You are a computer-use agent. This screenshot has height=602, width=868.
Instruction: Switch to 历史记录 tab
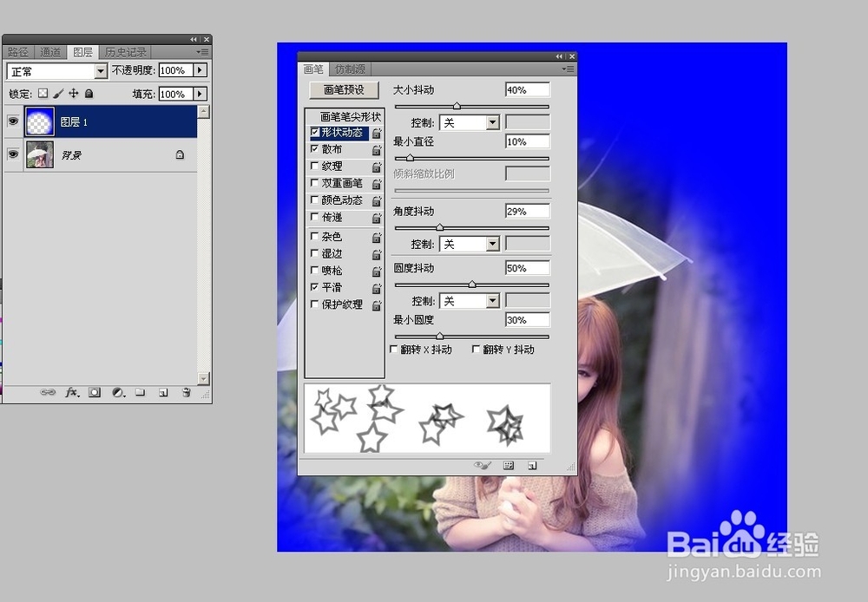pos(125,52)
